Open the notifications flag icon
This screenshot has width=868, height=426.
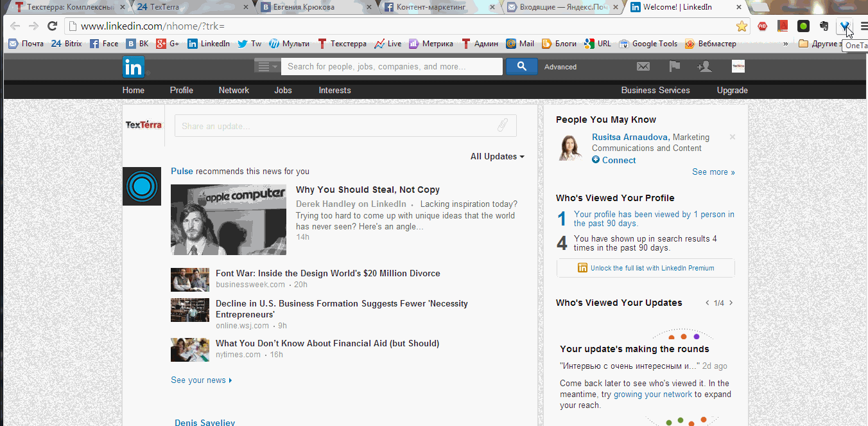click(675, 66)
